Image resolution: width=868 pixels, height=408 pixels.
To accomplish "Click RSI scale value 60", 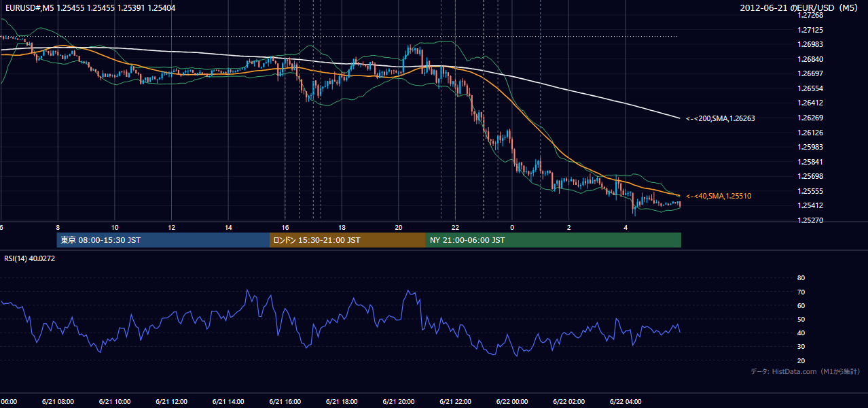I will (801, 305).
